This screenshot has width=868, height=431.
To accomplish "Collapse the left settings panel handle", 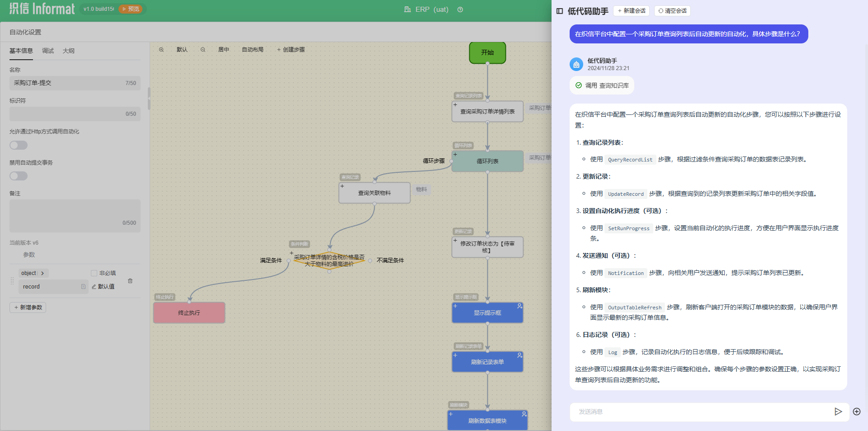I will (x=149, y=99).
